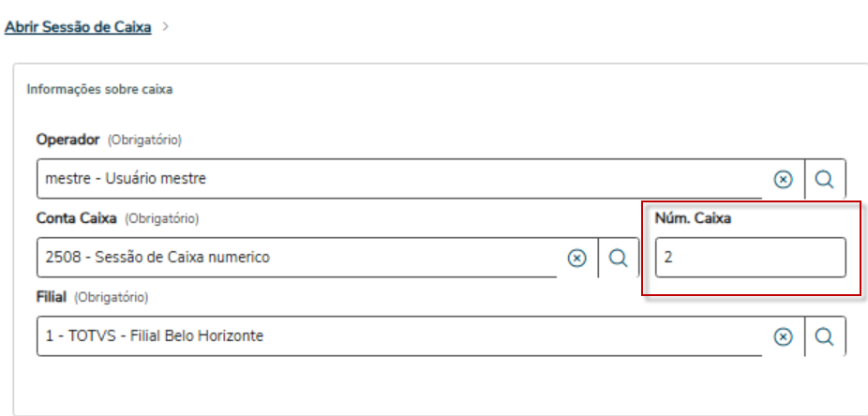This screenshot has height=416, width=868.
Task: Search for a Conta Caixa account
Action: click(x=619, y=258)
